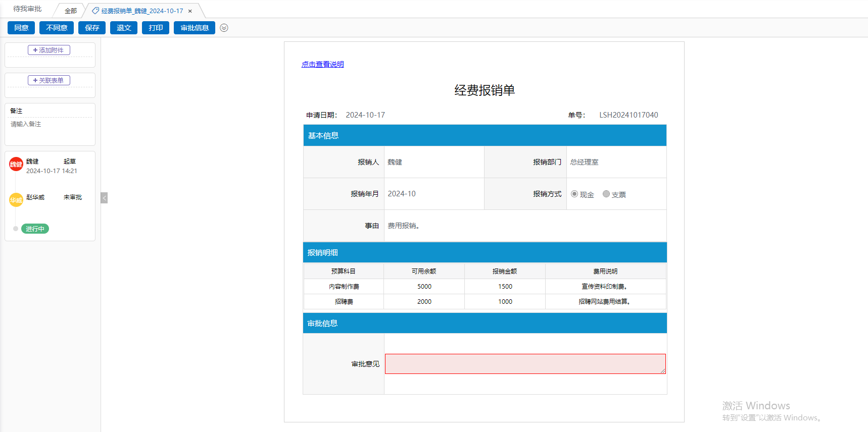Return the document using 退文
This screenshot has width=868, height=432.
coord(124,28)
